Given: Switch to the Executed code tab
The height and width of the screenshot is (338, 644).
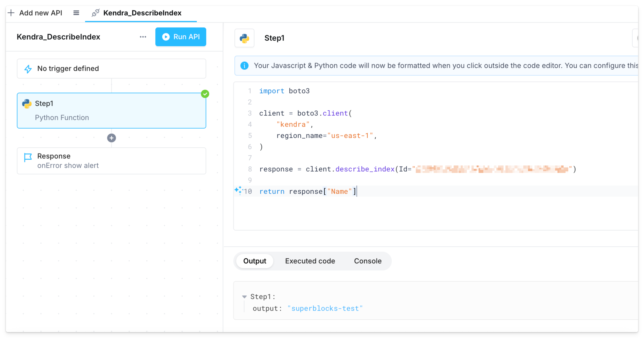Looking at the screenshot, I should pos(310,261).
